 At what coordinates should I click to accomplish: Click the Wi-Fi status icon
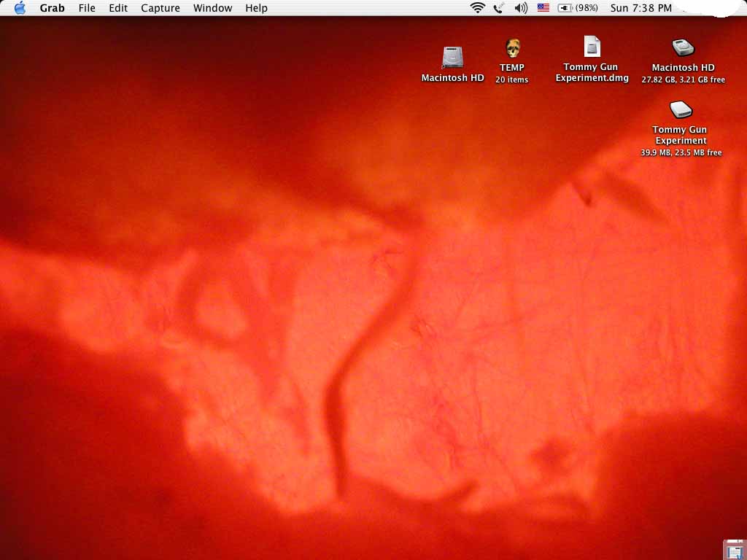(477, 7)
